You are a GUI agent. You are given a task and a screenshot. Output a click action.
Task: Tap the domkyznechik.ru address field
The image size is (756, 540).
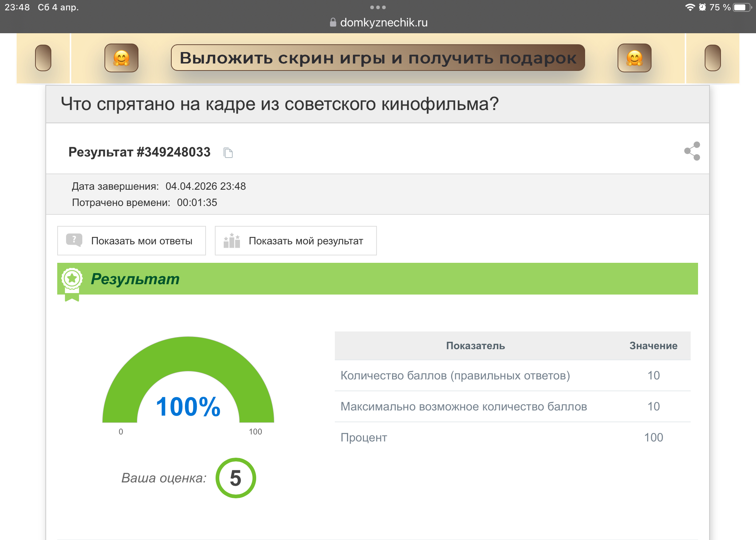coord(384,23)
